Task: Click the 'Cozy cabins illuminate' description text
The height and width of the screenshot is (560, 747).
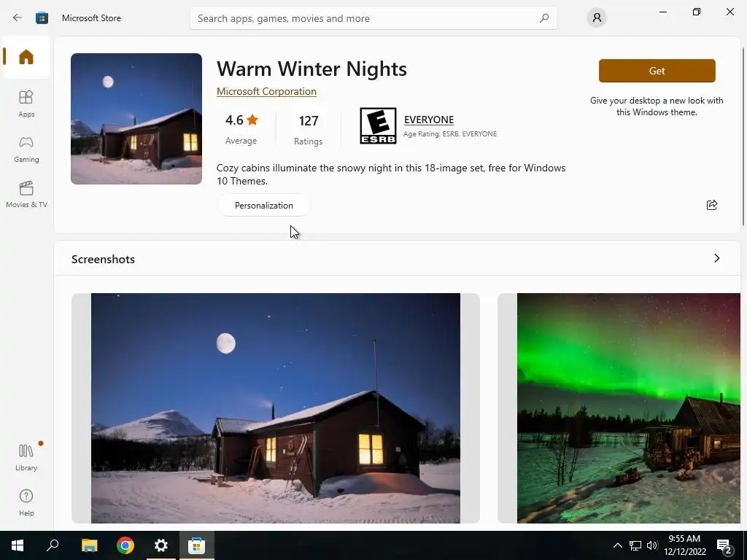Action: (x=391, y=174)
